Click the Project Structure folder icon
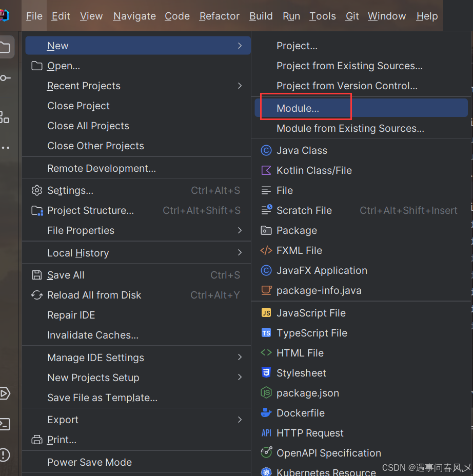This screenshot has width=473, height=476. click(x=37, y=211)
